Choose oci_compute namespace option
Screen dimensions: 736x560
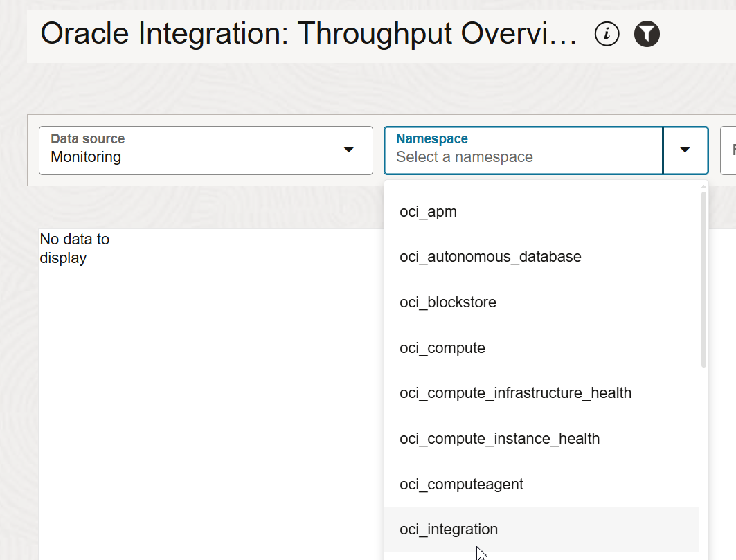[x=541, y=347]
